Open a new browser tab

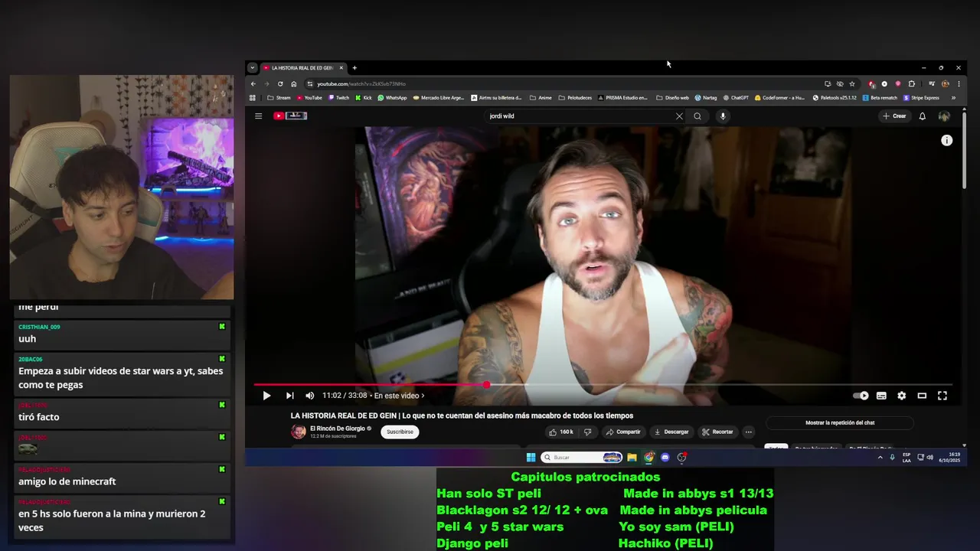click(x=354, y=68)
